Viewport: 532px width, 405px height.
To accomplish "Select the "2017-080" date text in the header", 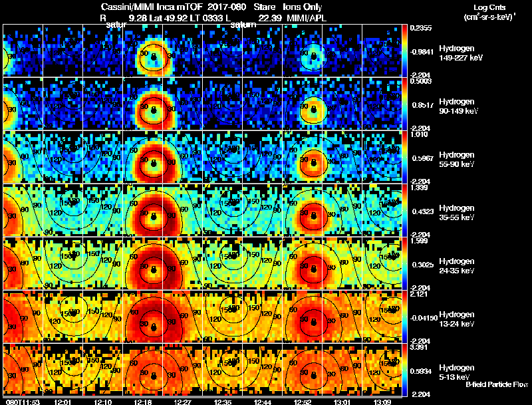I will click(x=226, y=7).
